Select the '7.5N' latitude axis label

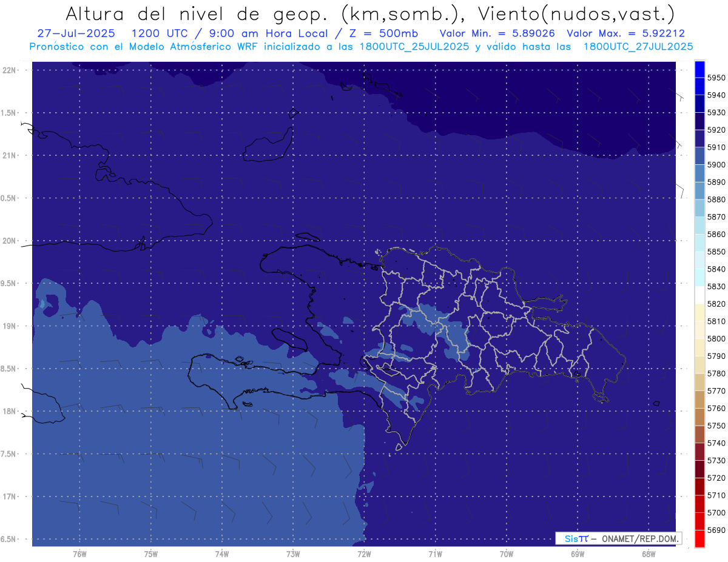[9, 454]
